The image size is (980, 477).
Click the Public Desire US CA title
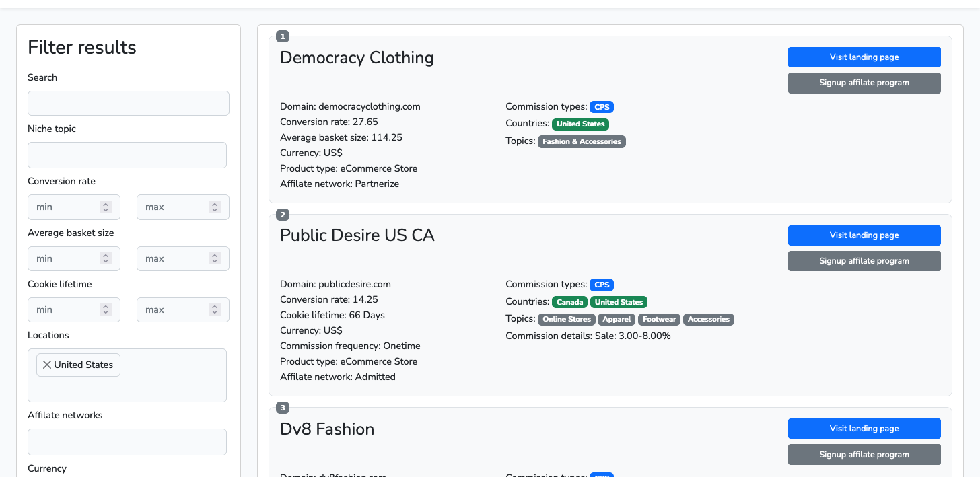[357, 235]
